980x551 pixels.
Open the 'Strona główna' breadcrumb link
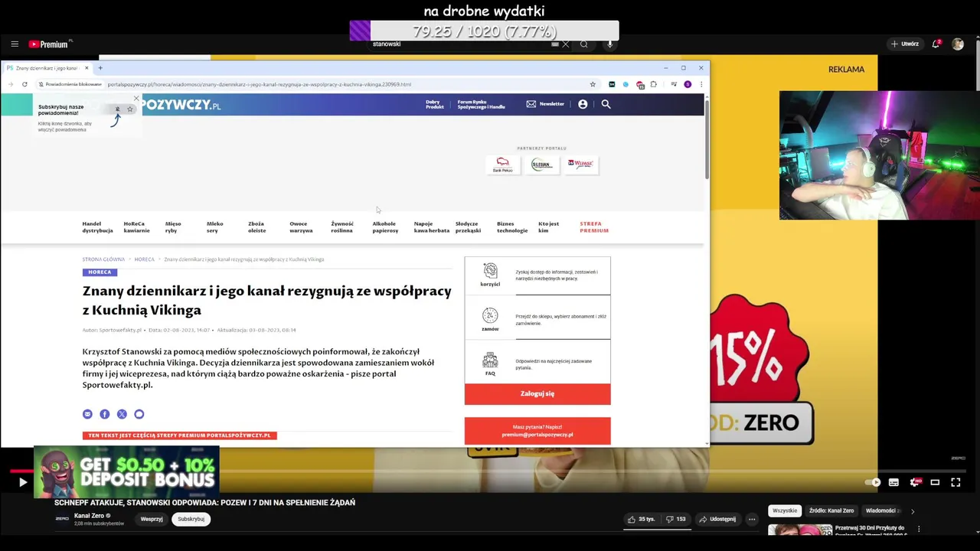(x=103, y=259)
